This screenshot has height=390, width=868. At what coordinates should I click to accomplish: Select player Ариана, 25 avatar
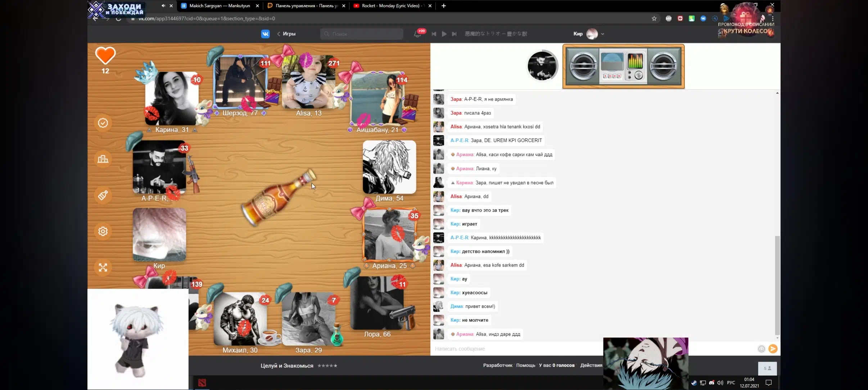389,235
